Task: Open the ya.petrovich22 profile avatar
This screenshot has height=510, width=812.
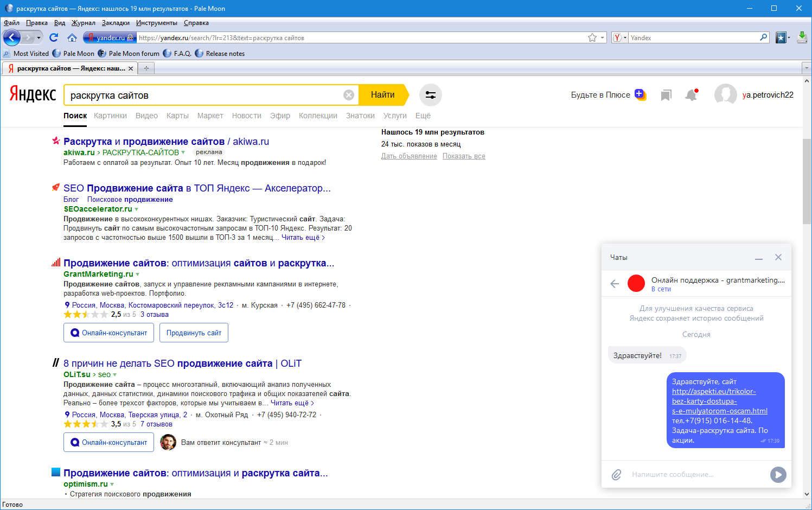Action: click(725, 95)
